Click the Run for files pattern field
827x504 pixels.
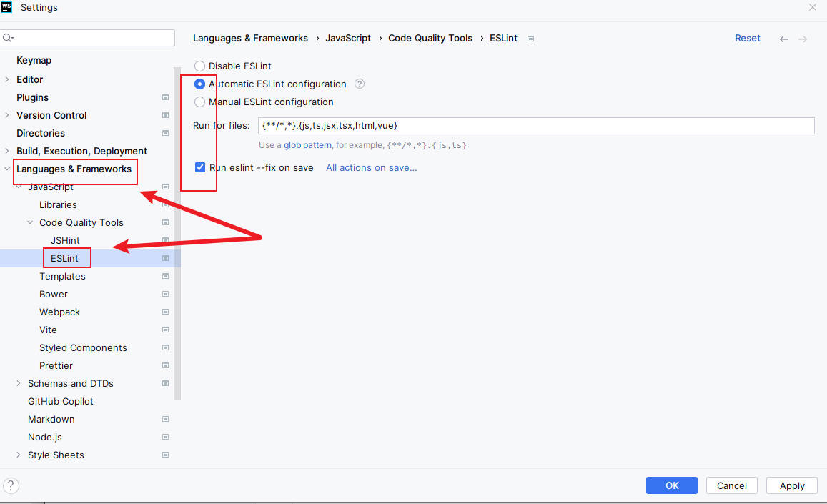click(x=536, y=126)
